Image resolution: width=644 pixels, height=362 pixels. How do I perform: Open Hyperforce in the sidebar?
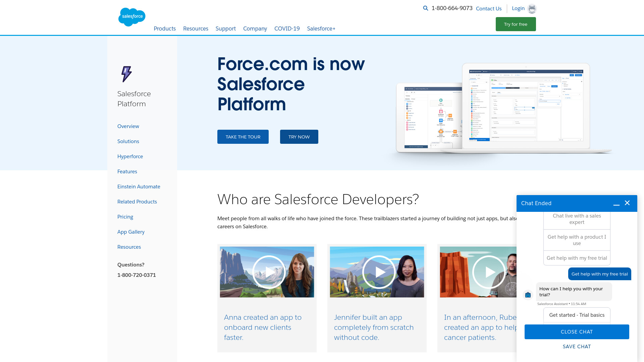pyautogui.click(x=130, y=157)
